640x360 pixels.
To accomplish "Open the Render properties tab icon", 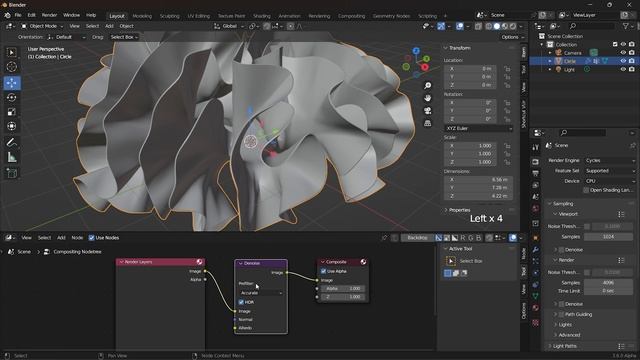I will (x=536, y=162).
